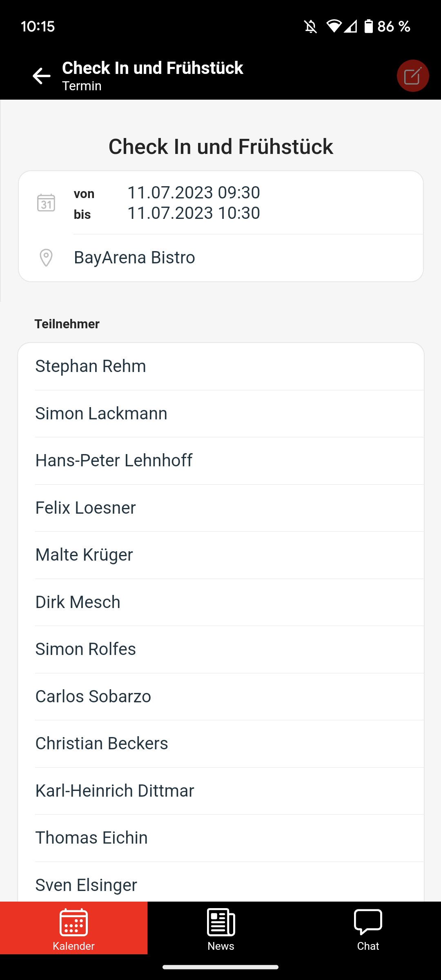Screen dimensions: 441x980
Task: Tap the appointment start date 11.07.2023 09:30
Action: (x=194, y=193)
